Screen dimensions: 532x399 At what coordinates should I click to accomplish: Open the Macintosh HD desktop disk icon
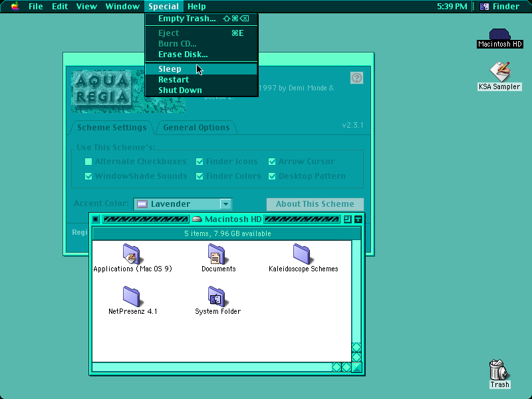click(499, 34)
